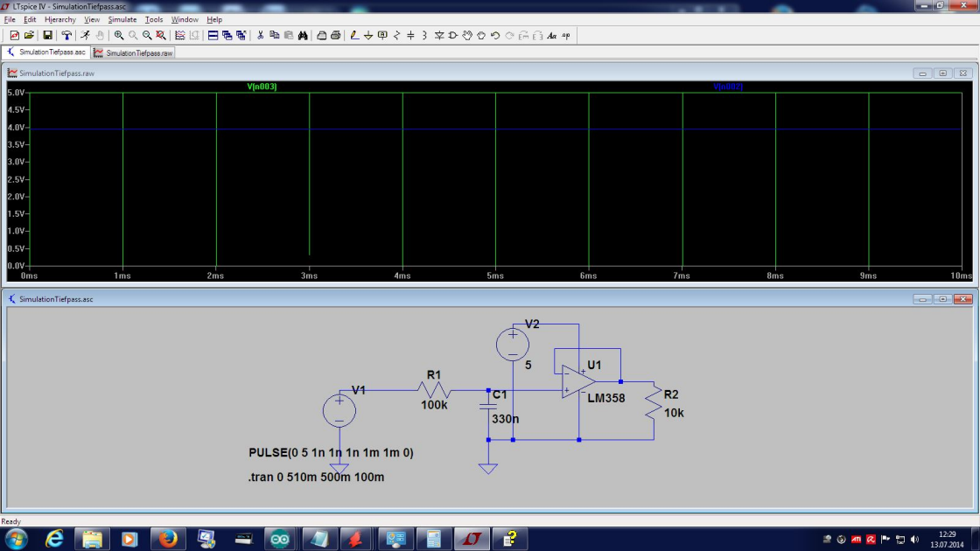Open the Hierarchy menu
980x551 pixels.
(60, 19)
